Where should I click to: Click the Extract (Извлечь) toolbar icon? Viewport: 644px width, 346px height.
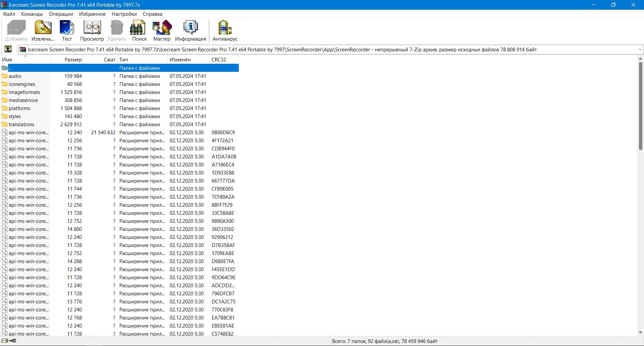tap(43, 31)
